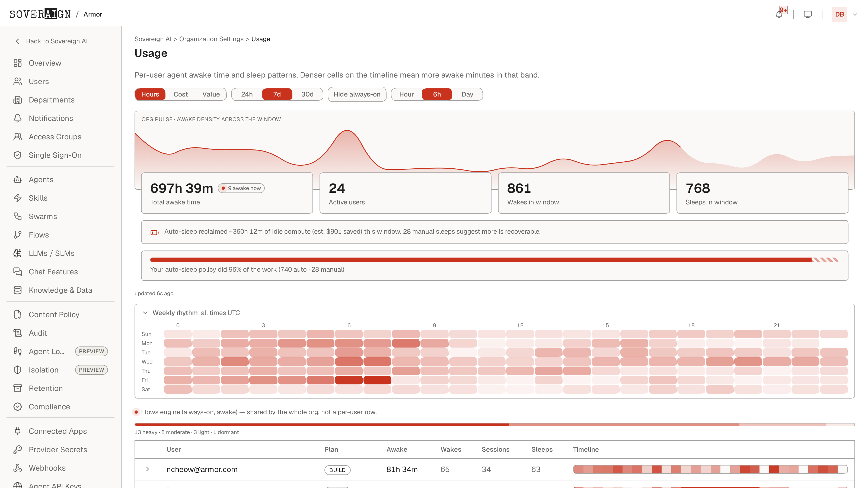Click the 9 awake now badge
The image size is (868, 488).
[241, 188]
